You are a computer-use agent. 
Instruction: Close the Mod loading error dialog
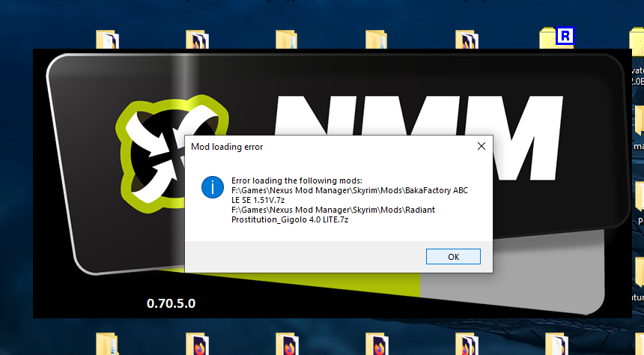pyautogui.click(x=482, y=146)
